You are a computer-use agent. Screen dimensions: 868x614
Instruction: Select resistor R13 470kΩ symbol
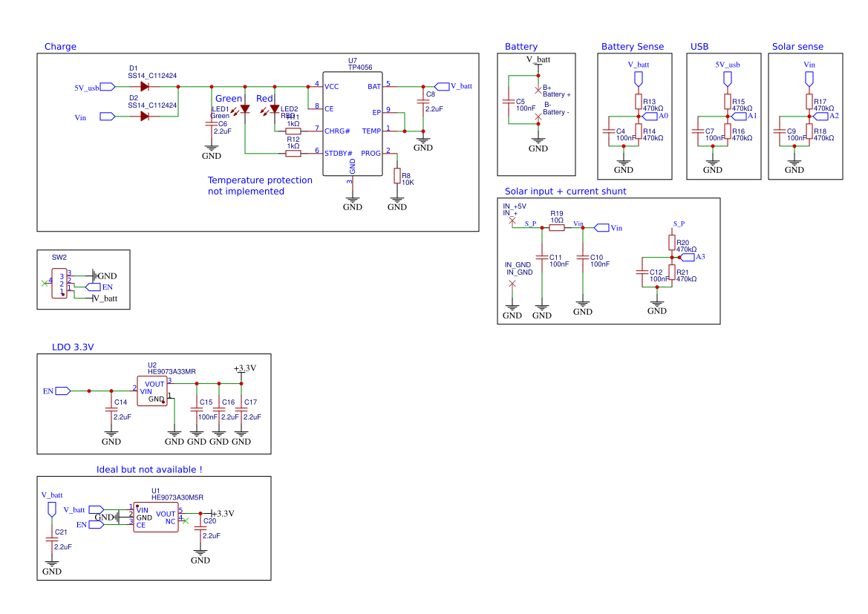[x=639, y=102]
